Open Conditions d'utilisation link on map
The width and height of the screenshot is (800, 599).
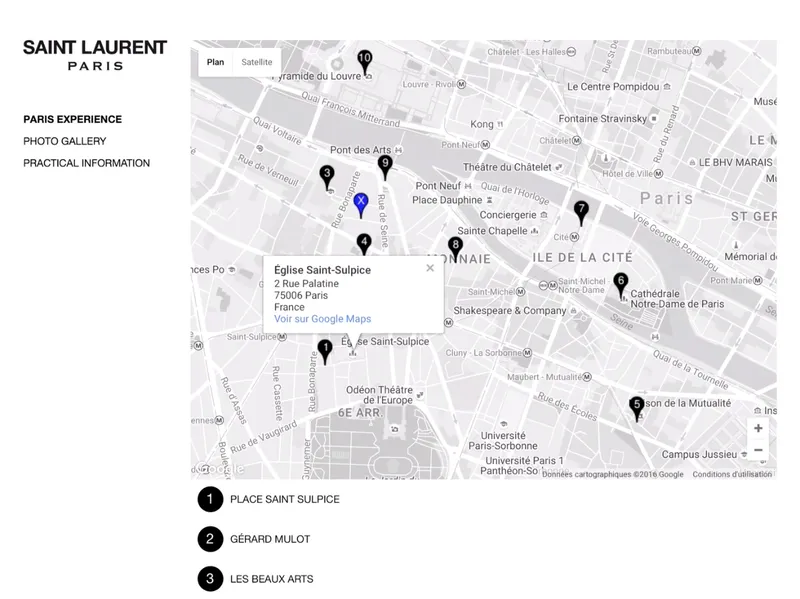point(732,475)
